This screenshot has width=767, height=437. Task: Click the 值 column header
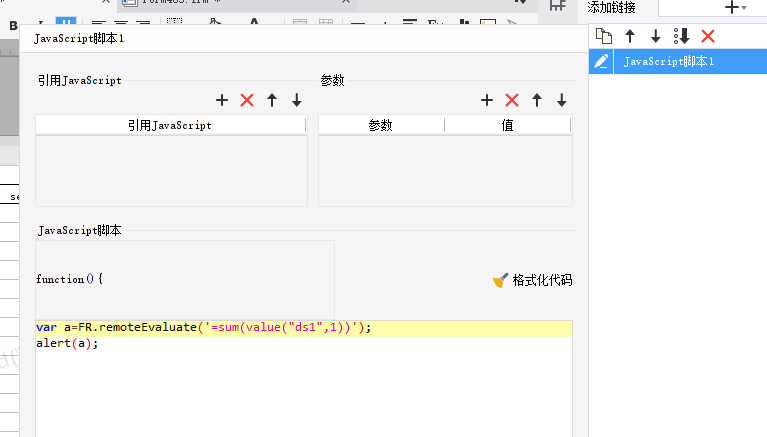click(x=508, y=125)
